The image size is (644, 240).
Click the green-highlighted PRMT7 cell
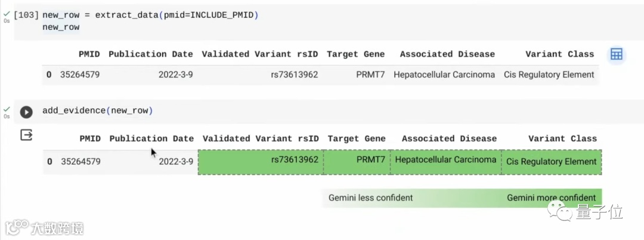357,161
